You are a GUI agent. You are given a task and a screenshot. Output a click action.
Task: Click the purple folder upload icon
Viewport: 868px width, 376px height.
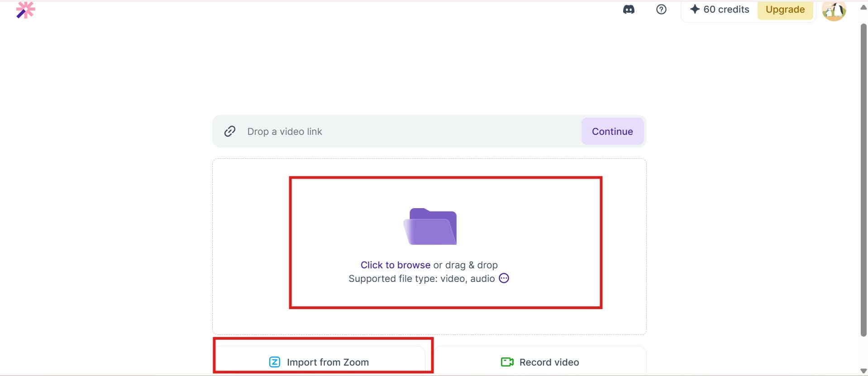430,226
